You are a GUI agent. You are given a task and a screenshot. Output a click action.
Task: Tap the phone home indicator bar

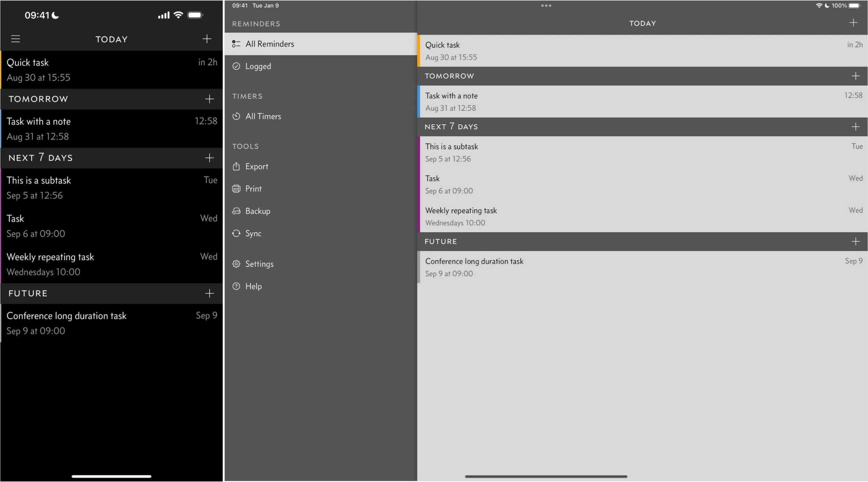pos(111,477)
